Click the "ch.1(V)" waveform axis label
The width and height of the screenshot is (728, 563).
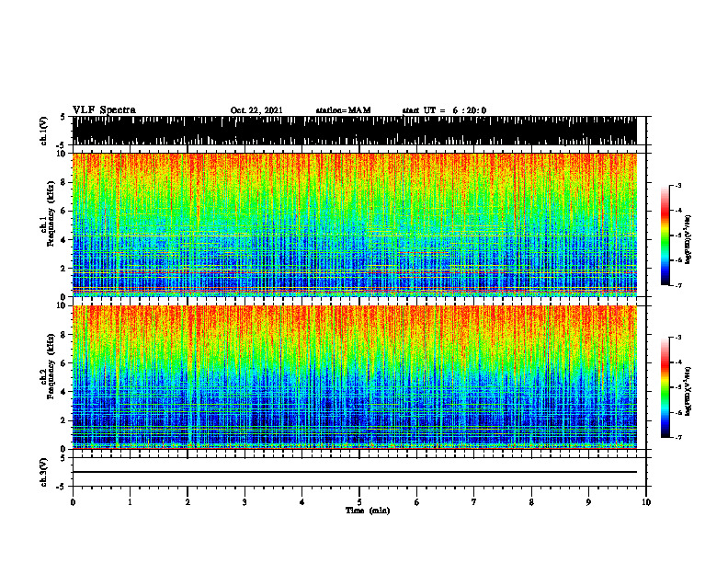click(44, 131)
